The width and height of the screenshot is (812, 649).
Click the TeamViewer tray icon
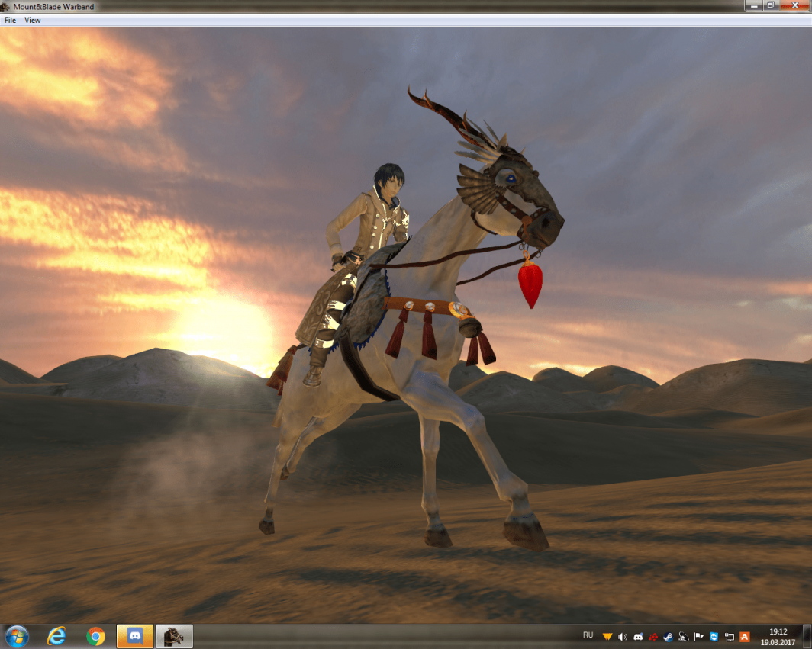click(714, 636)
